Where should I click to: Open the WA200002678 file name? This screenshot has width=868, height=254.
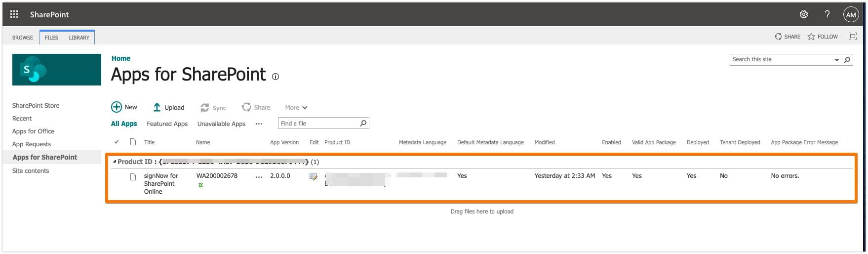217,176
